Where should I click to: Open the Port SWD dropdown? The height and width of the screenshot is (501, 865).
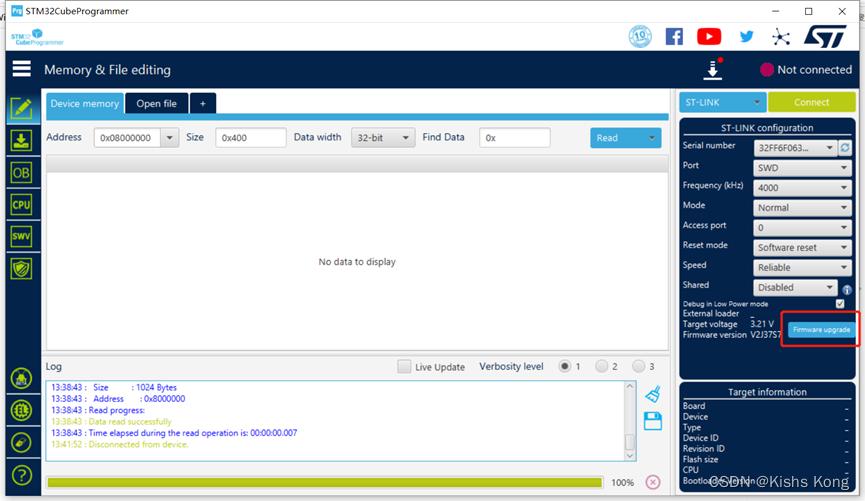point(802,168)
